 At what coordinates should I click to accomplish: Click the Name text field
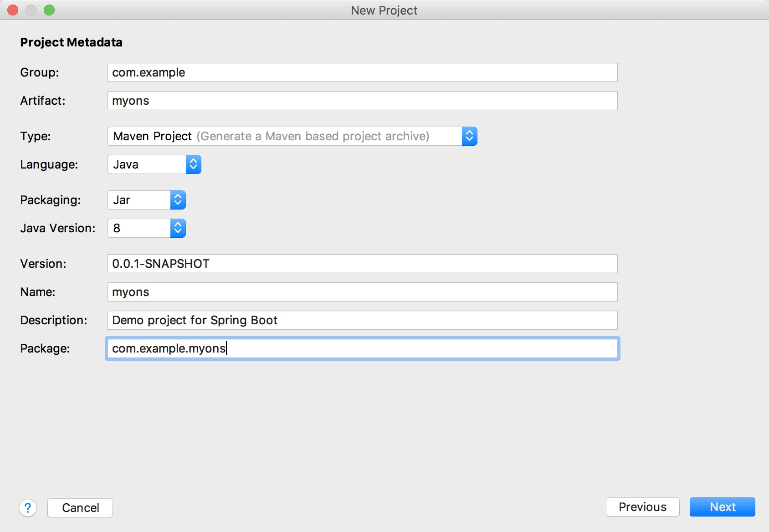coord(362,292)
